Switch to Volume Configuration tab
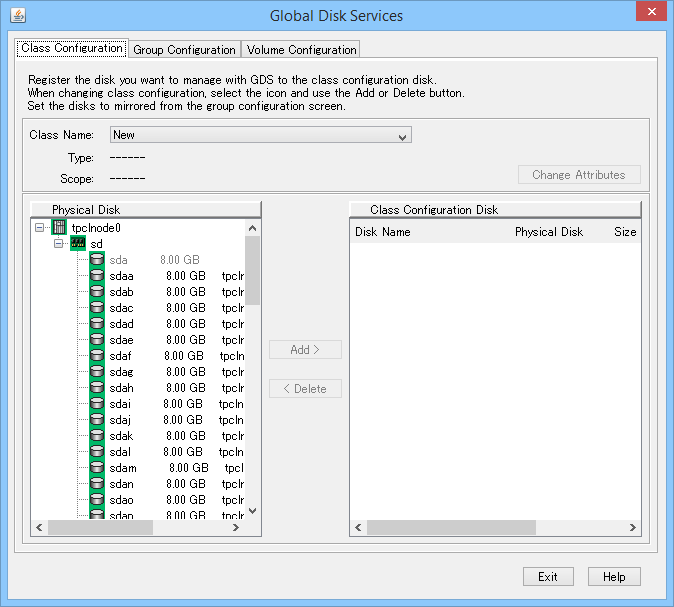Viewport: 674px width, 607px height. coord(301,49)
